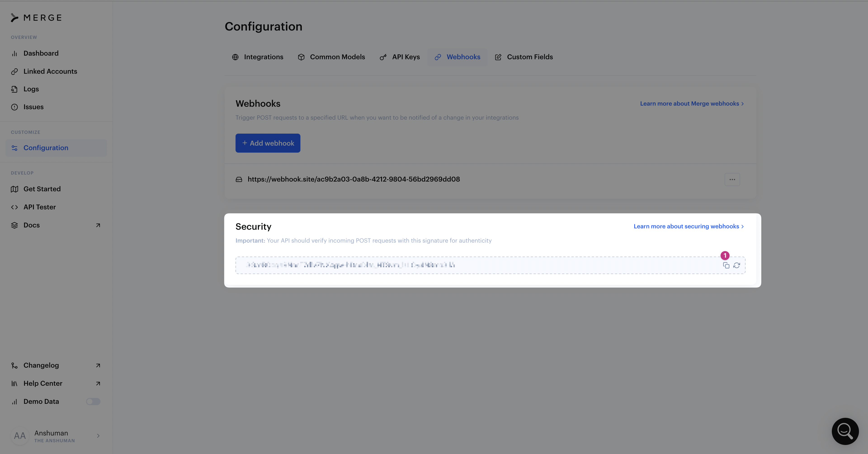The height and width of the screenshot is (454, 868).
Task: Click the server icon beside webhook URL
Action: (239, 180)
